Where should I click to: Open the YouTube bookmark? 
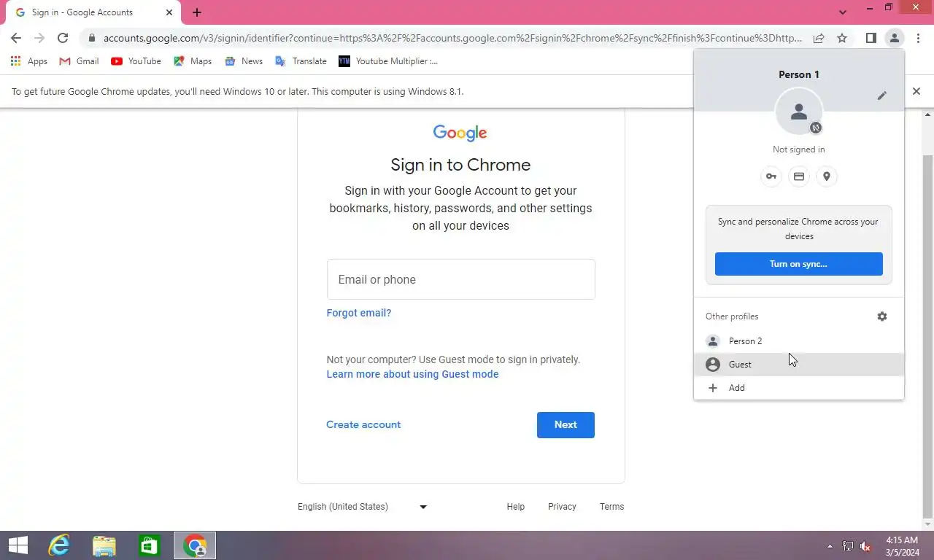(136, 61)
